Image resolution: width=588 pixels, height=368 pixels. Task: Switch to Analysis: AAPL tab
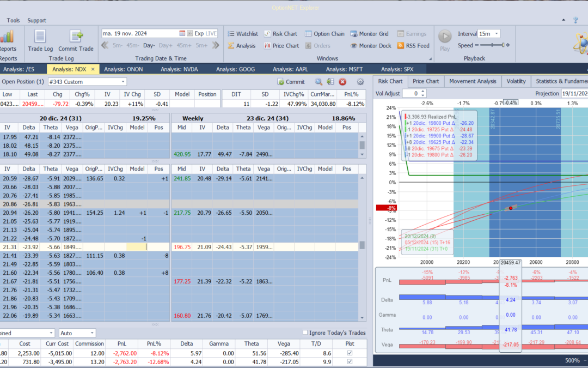[x=290, y=69]
